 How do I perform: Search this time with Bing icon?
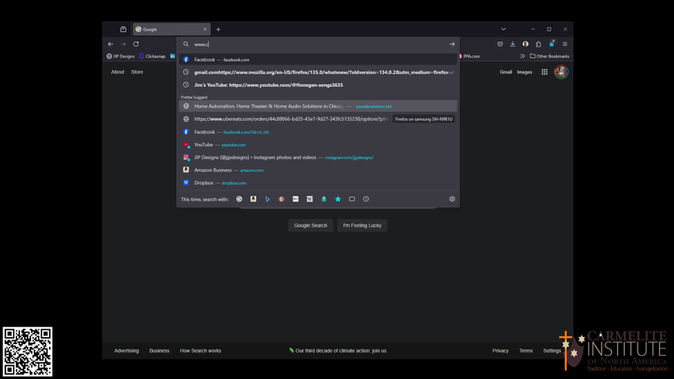(x=267, y=199)
